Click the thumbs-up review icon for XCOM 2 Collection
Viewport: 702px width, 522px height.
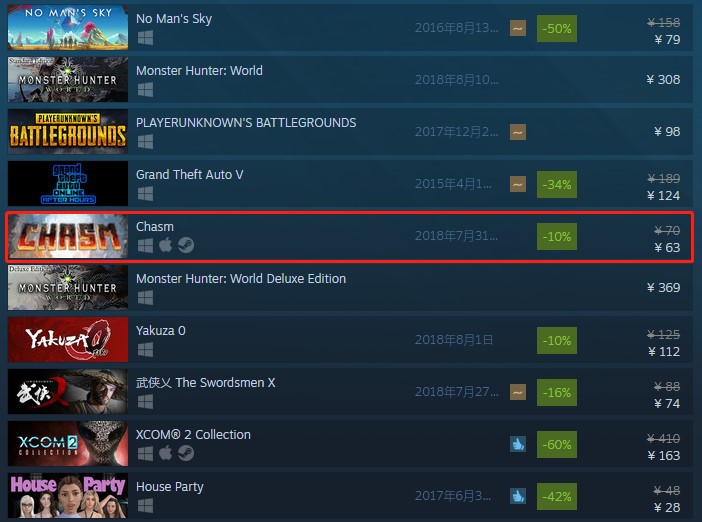(x=518, y=445)
